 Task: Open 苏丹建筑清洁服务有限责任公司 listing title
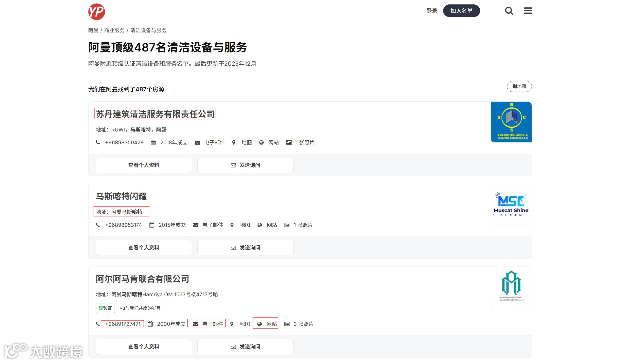click(155, 114)
